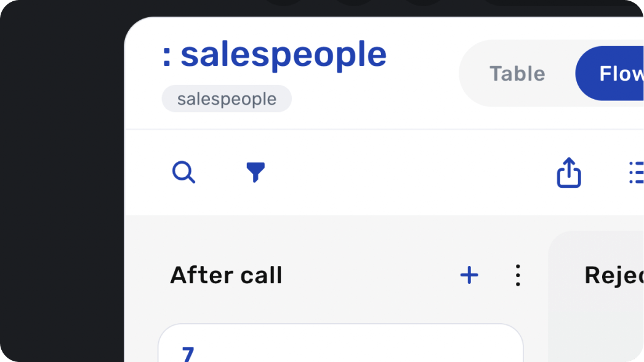Click the colon prefix before the title
The image size is (644, 362).
(x=166, y=57)
